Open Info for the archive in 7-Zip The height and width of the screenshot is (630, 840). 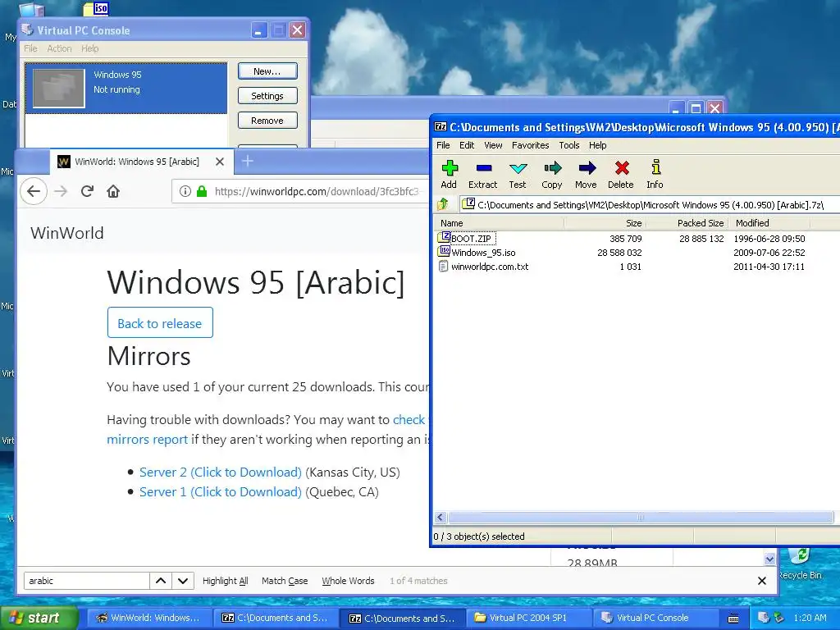(655, 175)
